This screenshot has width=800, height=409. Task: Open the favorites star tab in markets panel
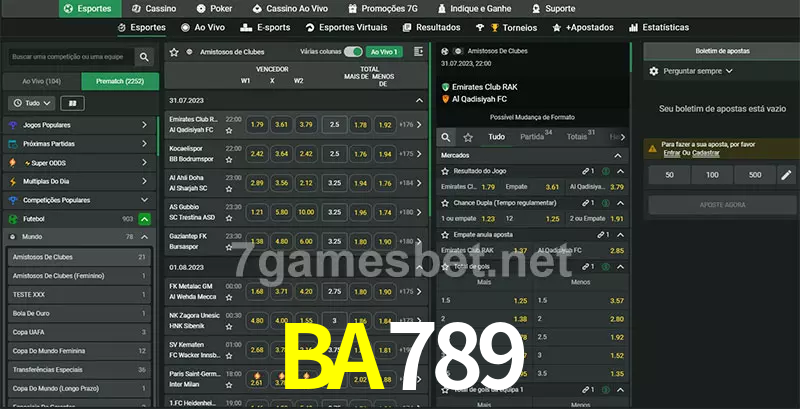click(468, 137)
